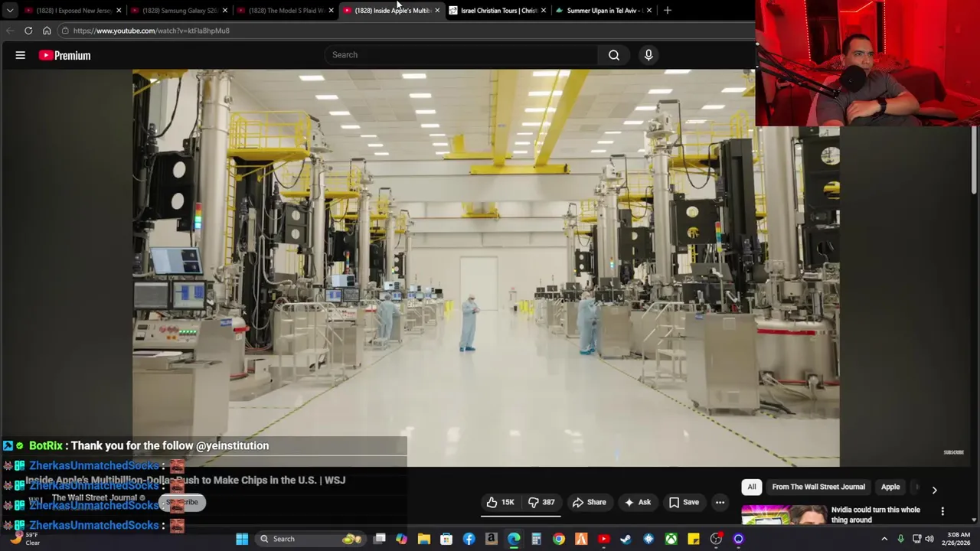Select the Apple filter chip
Image resolution: width=980 pixels, height=551 pixels.
pyautogui.click(x=890, y=487)
